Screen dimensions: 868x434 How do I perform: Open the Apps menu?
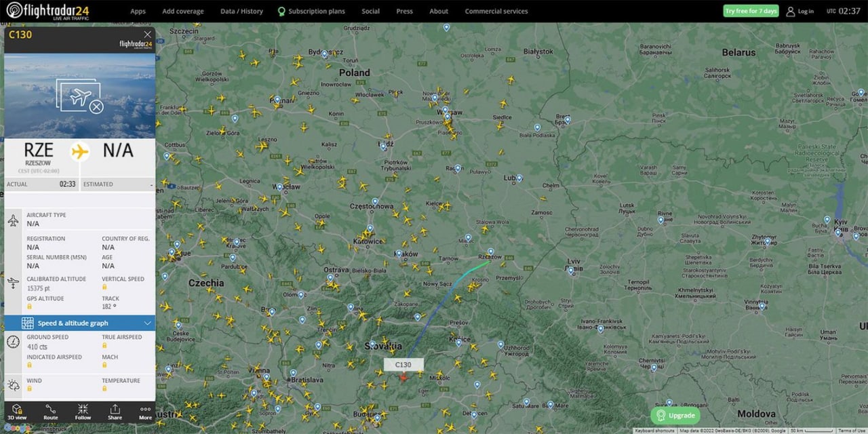(x=138, y=12)
